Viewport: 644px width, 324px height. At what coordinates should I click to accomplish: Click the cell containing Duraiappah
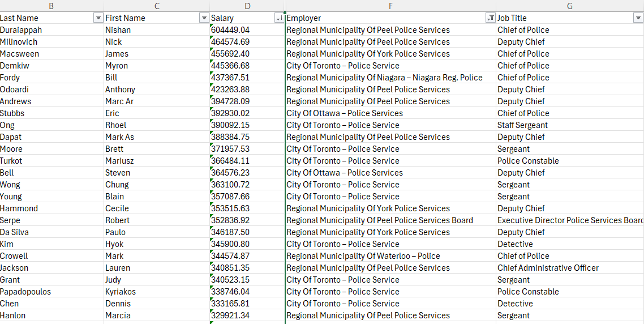pos(51,29)
